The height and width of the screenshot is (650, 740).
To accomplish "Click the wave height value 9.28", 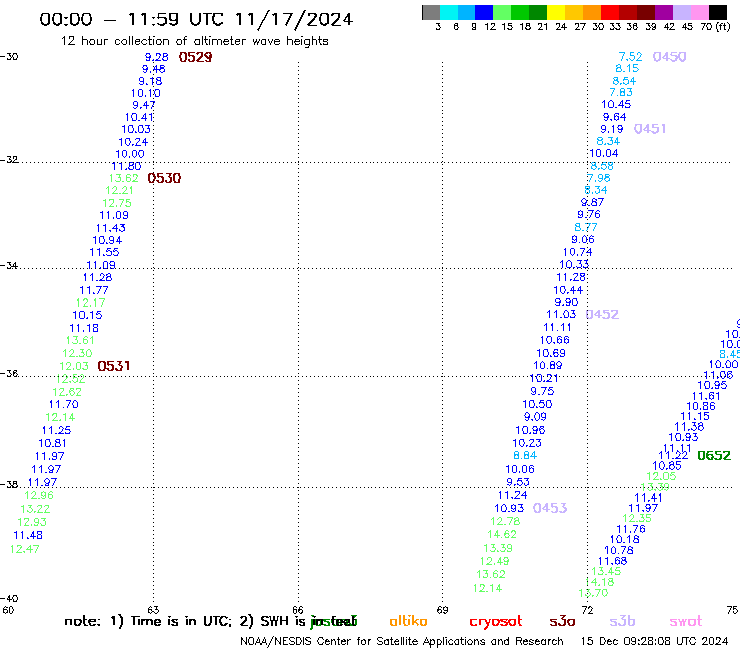I will click(x=156, y=57).
